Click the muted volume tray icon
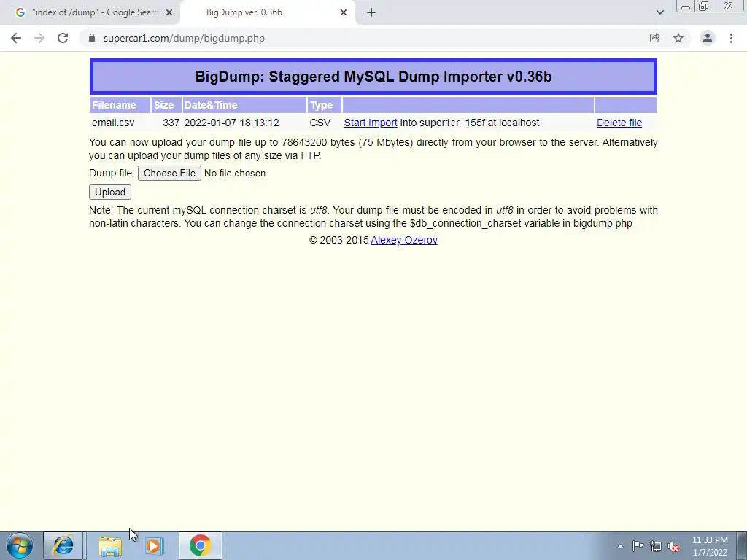Image resolution: width=747 pixels, height=560 pixels. 673,546
